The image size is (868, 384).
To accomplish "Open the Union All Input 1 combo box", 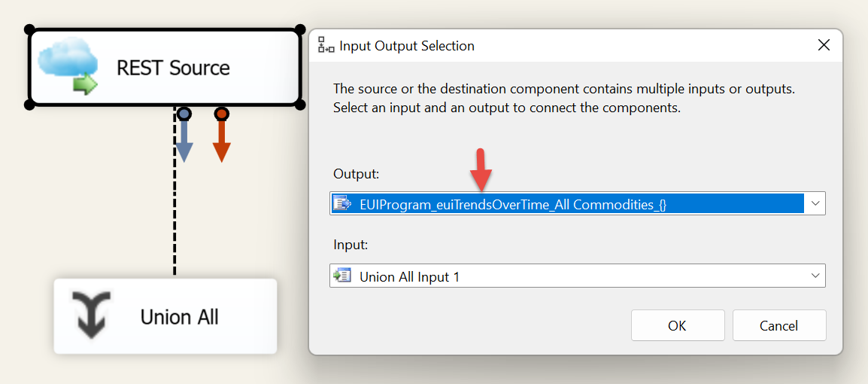I will click(578, 276).
